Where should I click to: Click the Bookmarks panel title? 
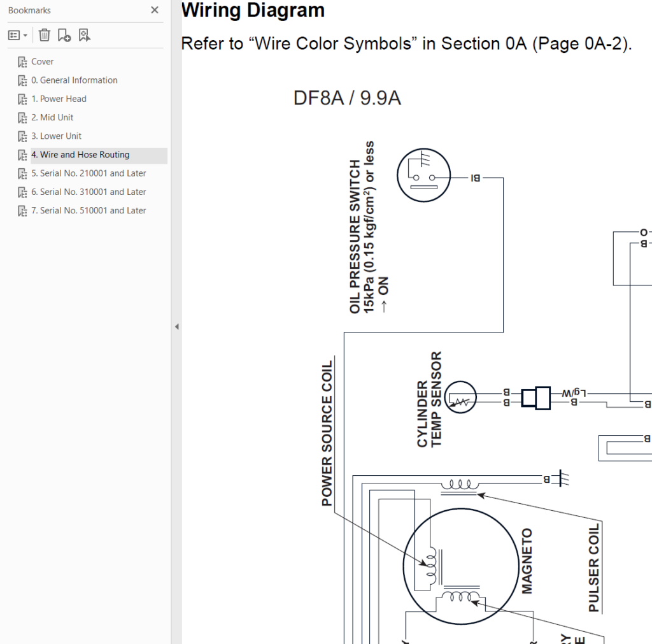29,10
